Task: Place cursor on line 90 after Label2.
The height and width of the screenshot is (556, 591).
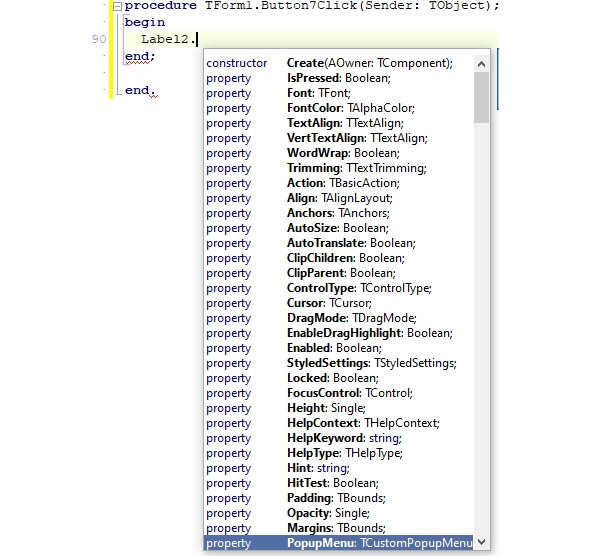Action: (197, 39)
